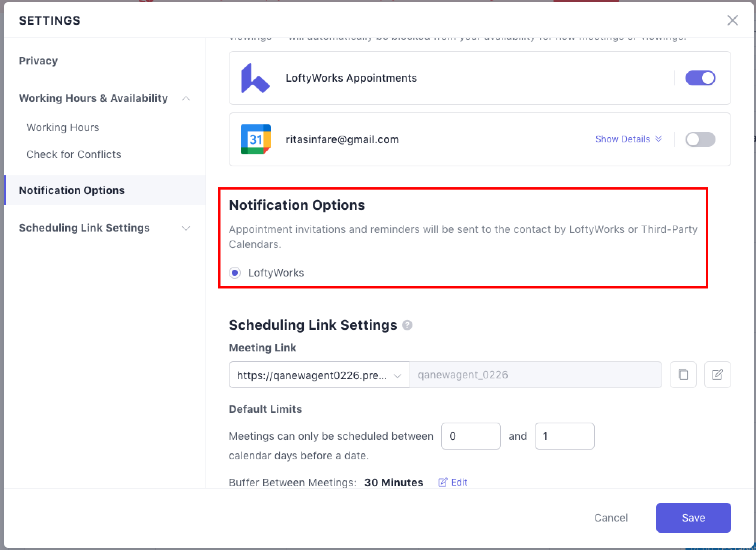
Task: Enable ritasinfare@gmail.com calendar toggle
Action: pyautogui.click(x=700, y=139)
